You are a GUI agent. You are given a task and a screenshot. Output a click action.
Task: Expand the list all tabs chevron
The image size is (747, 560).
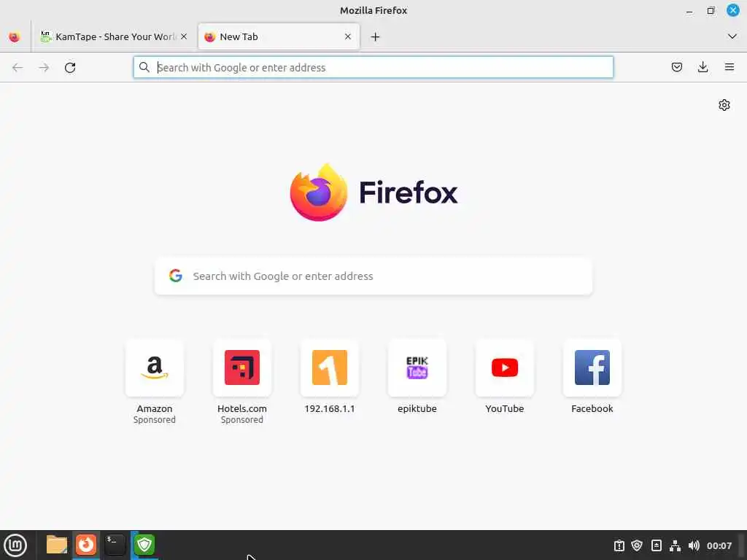732,36
